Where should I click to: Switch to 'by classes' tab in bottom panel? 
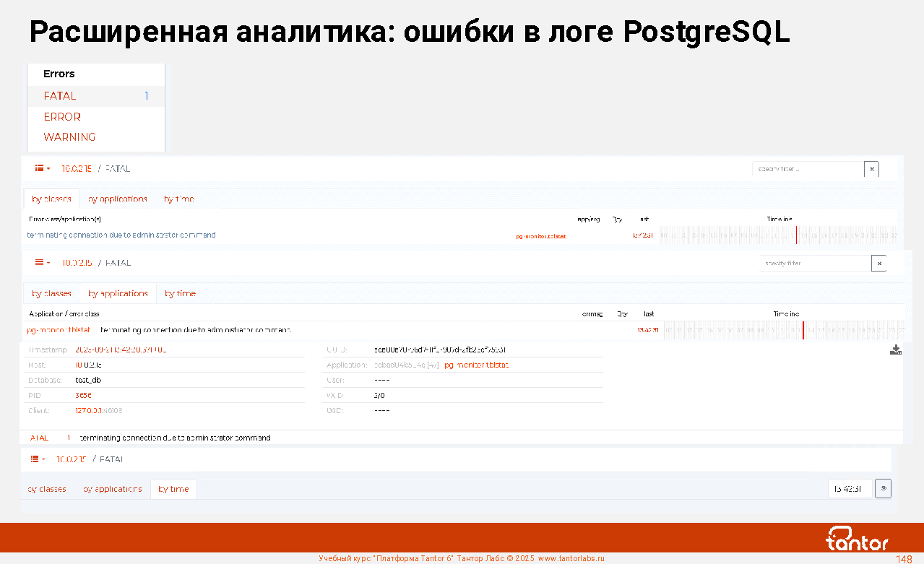47,489
